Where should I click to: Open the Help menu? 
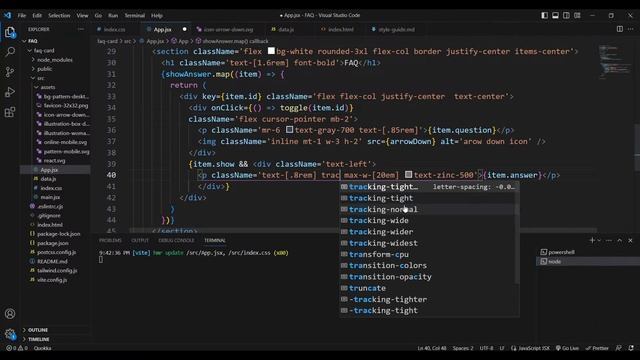(x=157, y=16)
